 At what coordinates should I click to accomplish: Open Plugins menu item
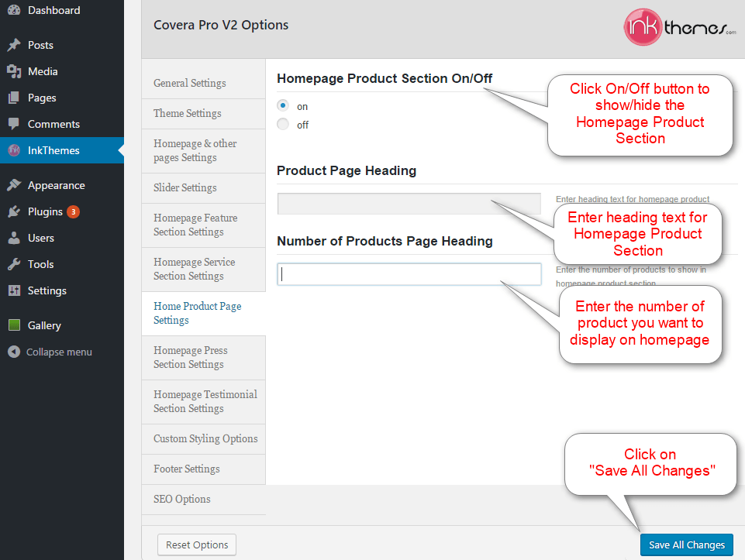(x=62, y=211)
